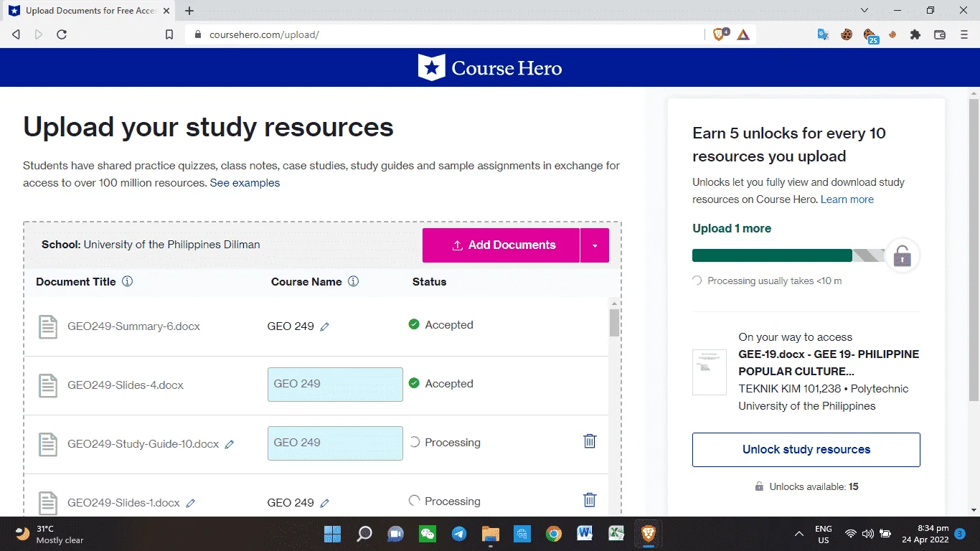
Task: Open the Brave Shields lion icon
Action: coord(720,34)
